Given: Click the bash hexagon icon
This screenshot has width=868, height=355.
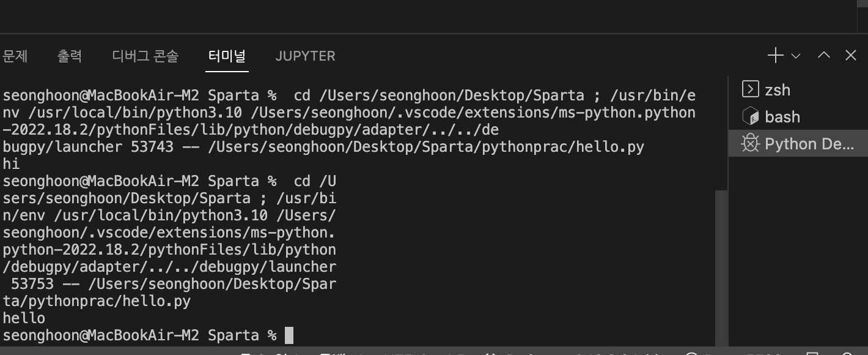Looking at the screenshot, I should tap(750, 116).
